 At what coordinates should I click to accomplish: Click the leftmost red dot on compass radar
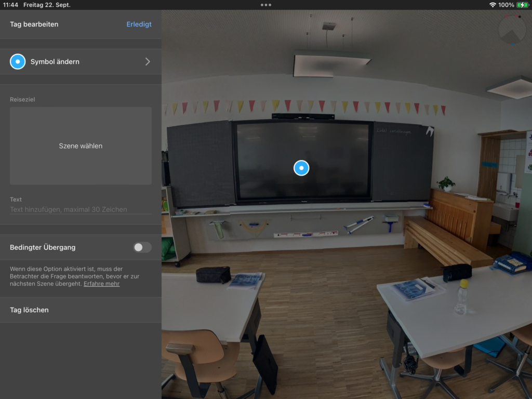(507, 16)
